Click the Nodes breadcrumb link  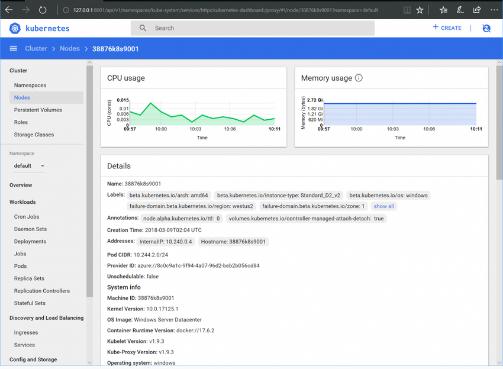tap(70, 49)
